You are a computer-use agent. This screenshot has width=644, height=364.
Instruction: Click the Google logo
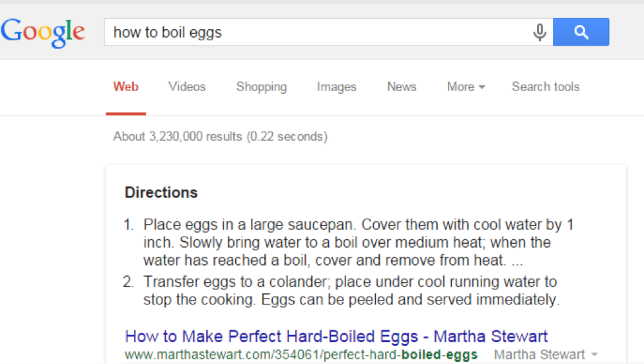click(x=43, y=32)
